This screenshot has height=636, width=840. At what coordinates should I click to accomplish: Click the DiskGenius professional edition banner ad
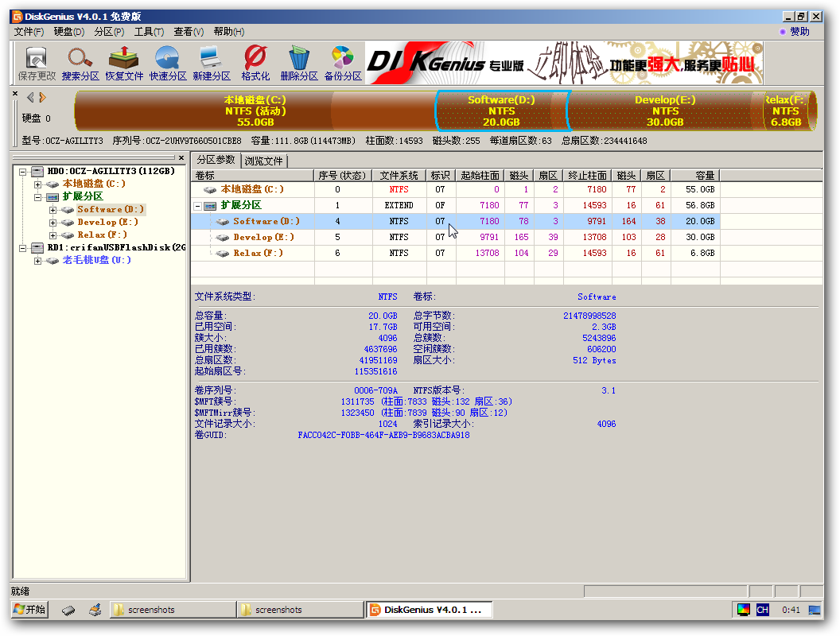point(564,63)
